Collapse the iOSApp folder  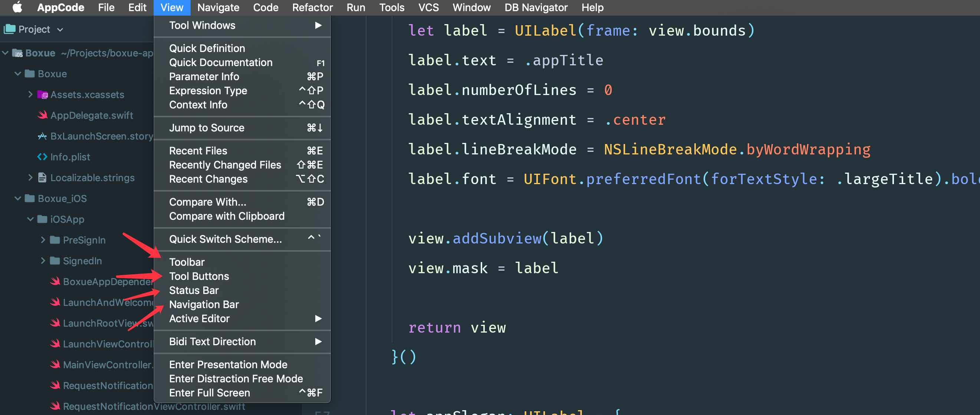pos(30,219)
